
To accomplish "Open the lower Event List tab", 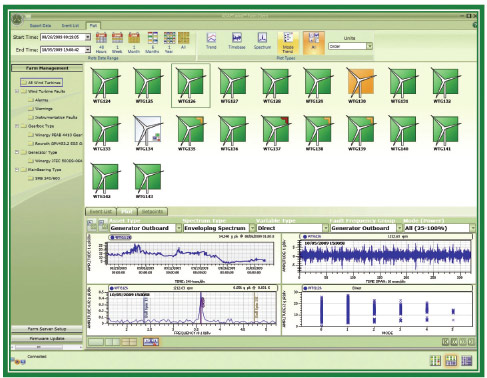I will pos(101,212).
